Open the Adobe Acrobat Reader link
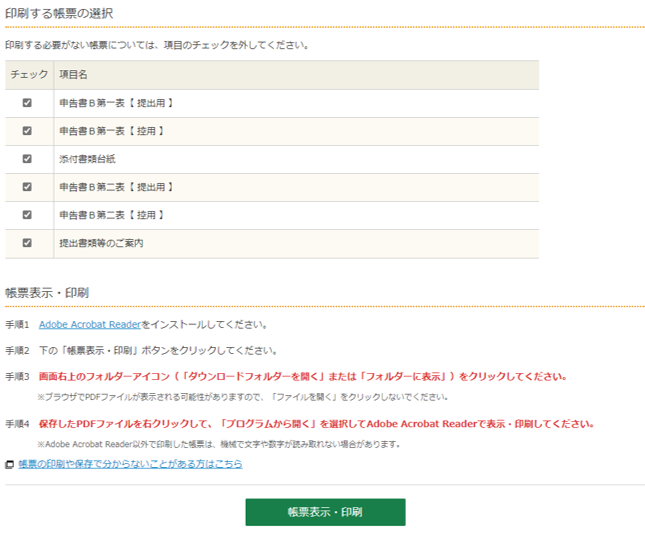Screen dimensions: 645x548 pyautogui.click(x=89, y=325)
